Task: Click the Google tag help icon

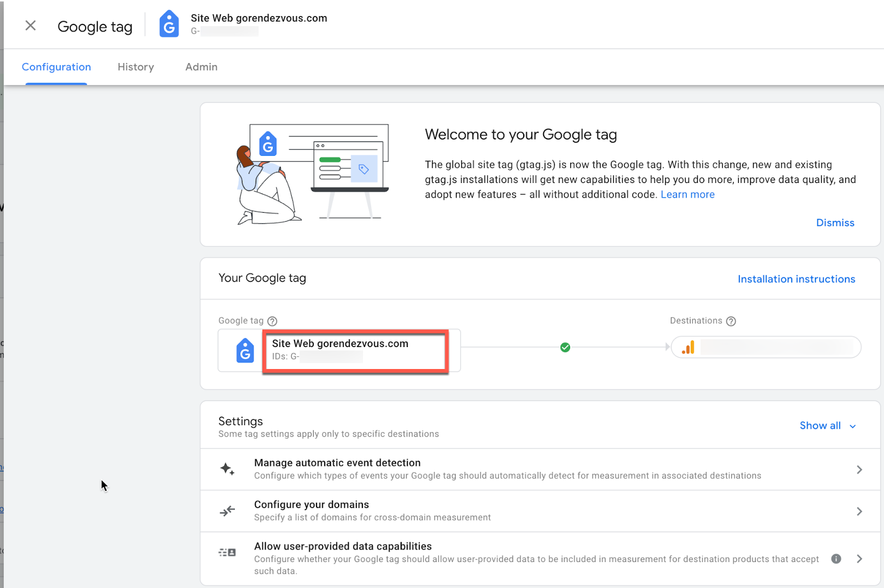Action: [272, 321]
